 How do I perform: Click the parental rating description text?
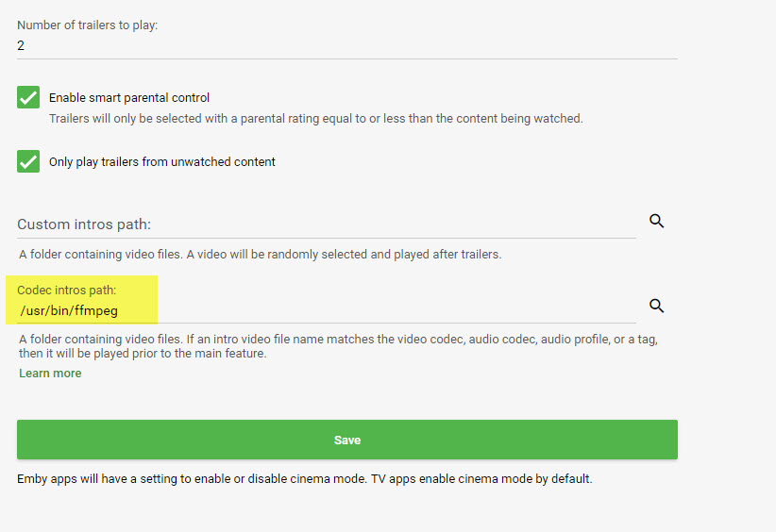click(315, 119)
